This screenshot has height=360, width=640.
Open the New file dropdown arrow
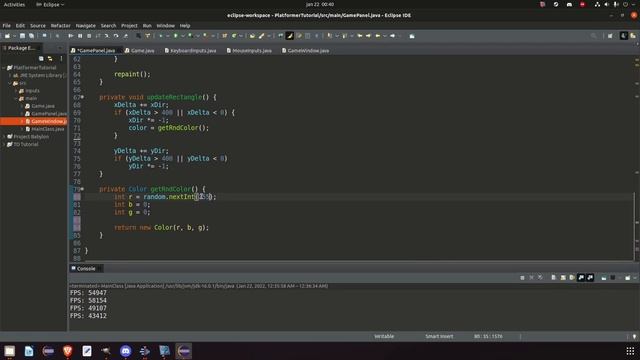(x=14, y=36)
